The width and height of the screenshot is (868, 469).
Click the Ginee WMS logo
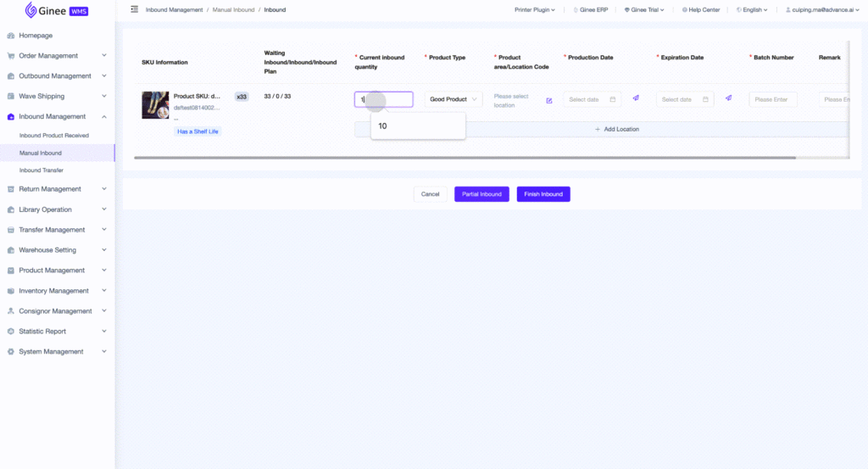click(57, 10)
